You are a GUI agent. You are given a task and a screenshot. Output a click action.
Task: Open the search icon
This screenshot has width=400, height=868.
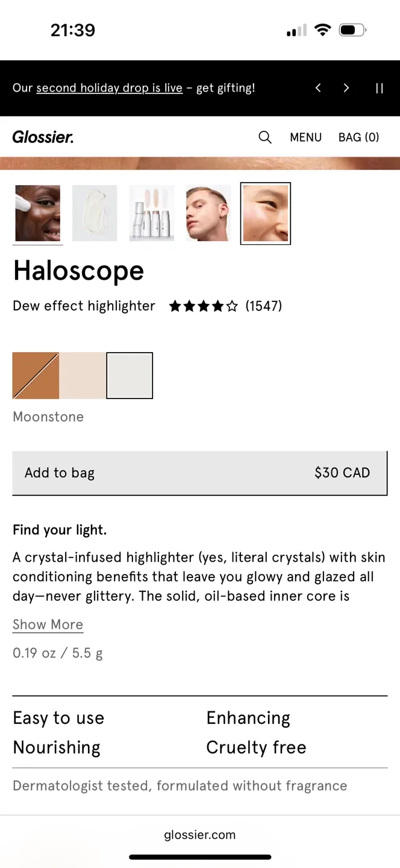click(x=265, y=137)
